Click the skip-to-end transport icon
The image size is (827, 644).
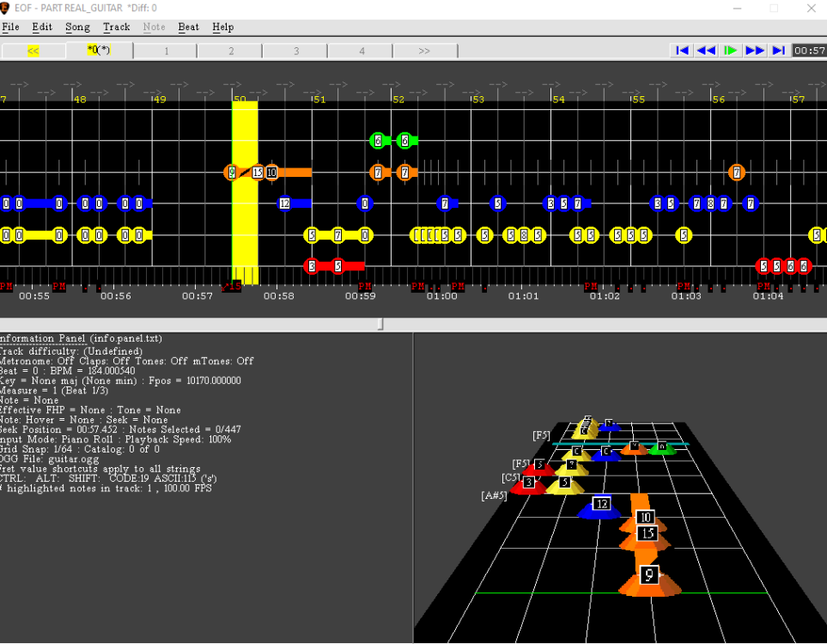pos(779,51)
